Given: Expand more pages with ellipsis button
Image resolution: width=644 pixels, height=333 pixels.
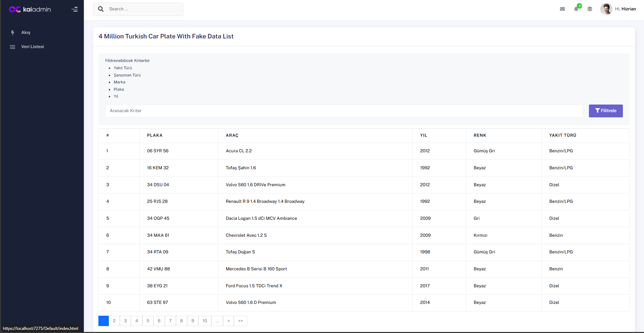Looking at the screenshot, I should (x=217, y=321).
